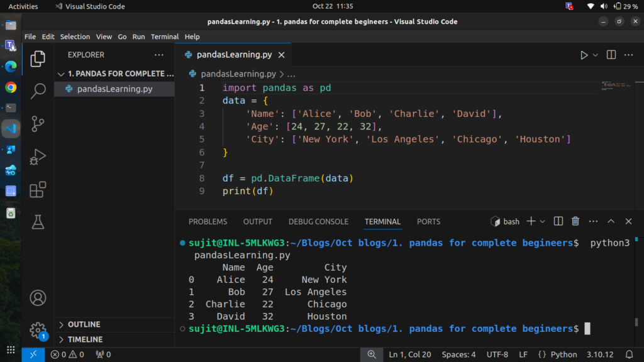Click the Spaces: 4 indentation setting

(458, 354)
